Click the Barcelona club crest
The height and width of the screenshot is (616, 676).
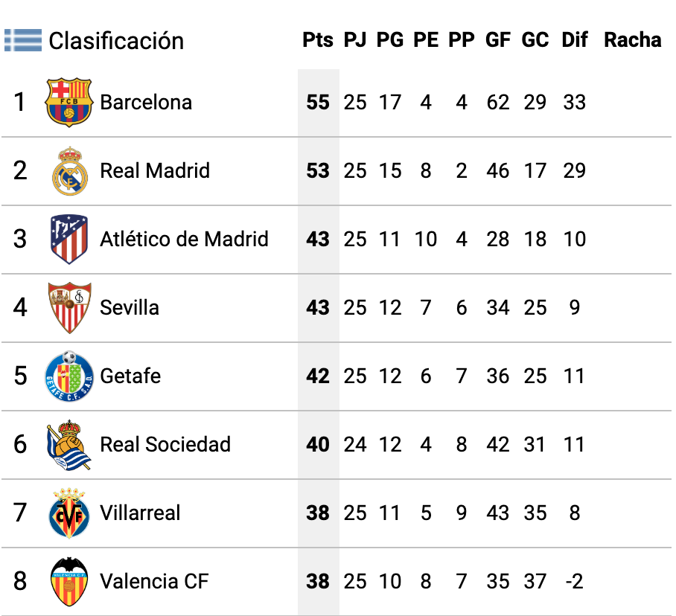pyautogui.click(x=69, y=102)
